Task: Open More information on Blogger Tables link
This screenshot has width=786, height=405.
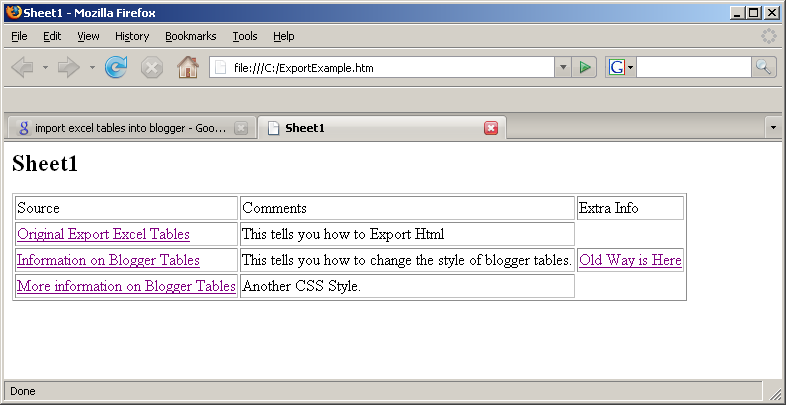Action: tap(126, 286)
